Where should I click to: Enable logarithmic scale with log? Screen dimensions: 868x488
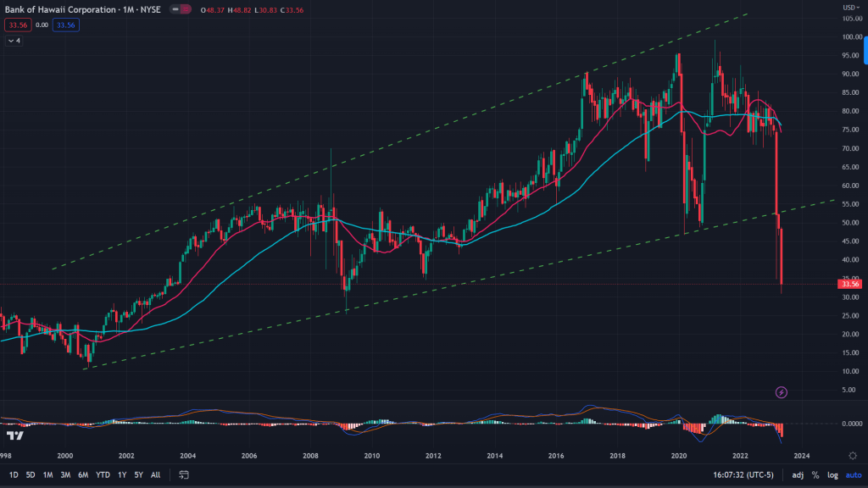[x=832, y=475]
